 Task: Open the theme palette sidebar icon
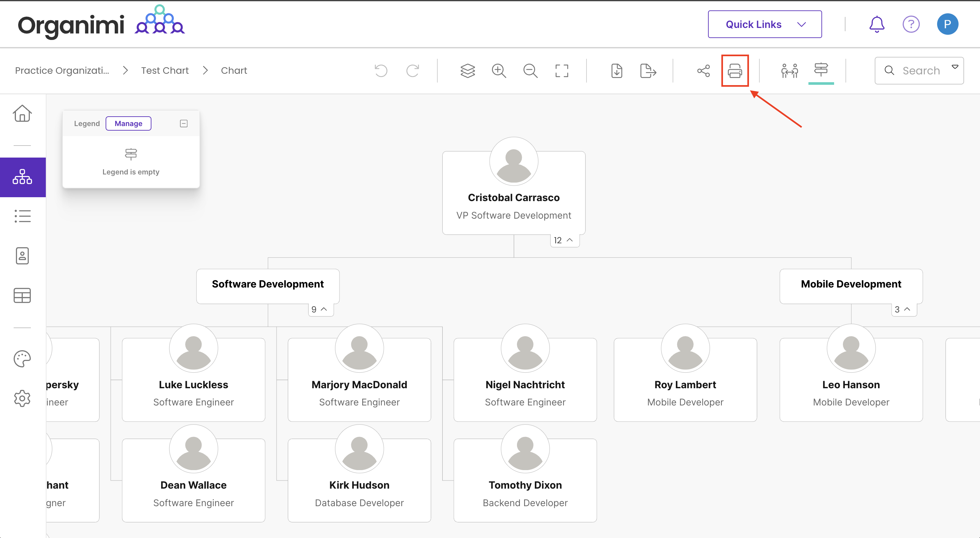(x=22, y=359)
